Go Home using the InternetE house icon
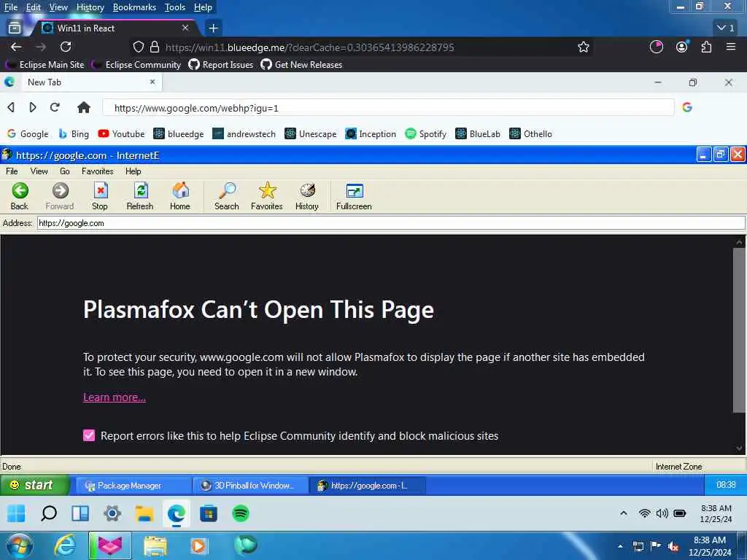This screenshot has height=560, width=747. (x=180, y=195)
